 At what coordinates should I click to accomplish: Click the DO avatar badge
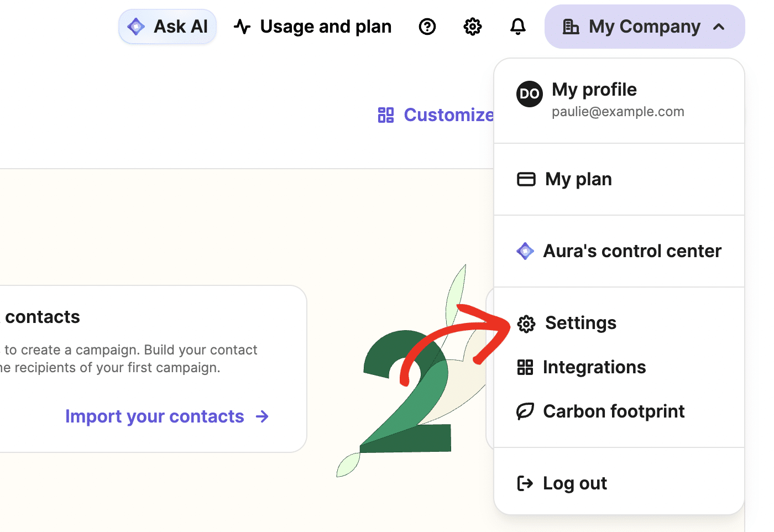coord(529,94)
